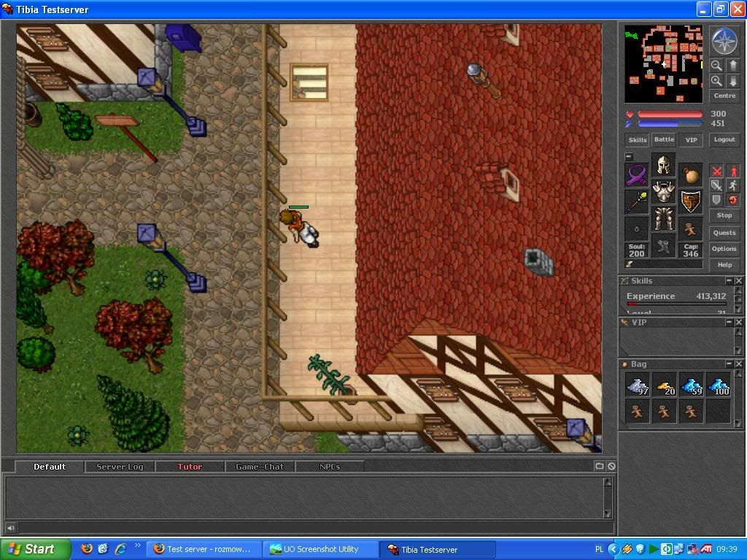
Task: Open the Skills window button
Action: 637,140
